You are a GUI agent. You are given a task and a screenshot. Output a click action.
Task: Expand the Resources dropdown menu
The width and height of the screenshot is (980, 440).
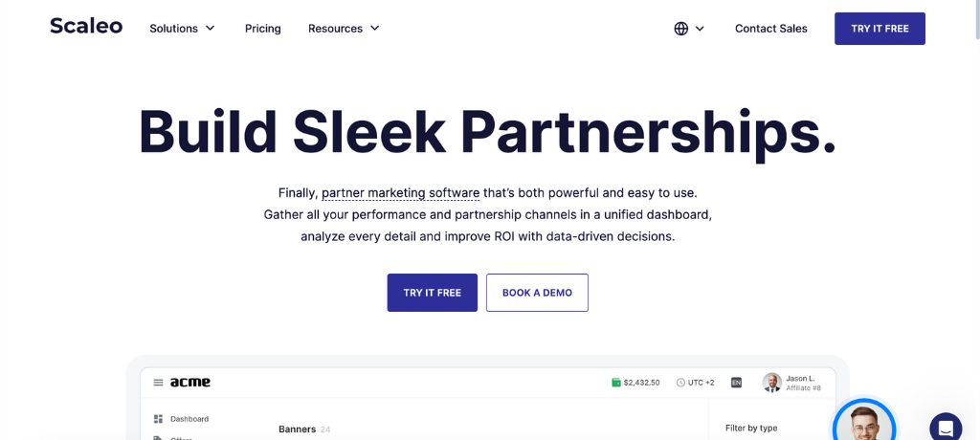pos(344,29)
